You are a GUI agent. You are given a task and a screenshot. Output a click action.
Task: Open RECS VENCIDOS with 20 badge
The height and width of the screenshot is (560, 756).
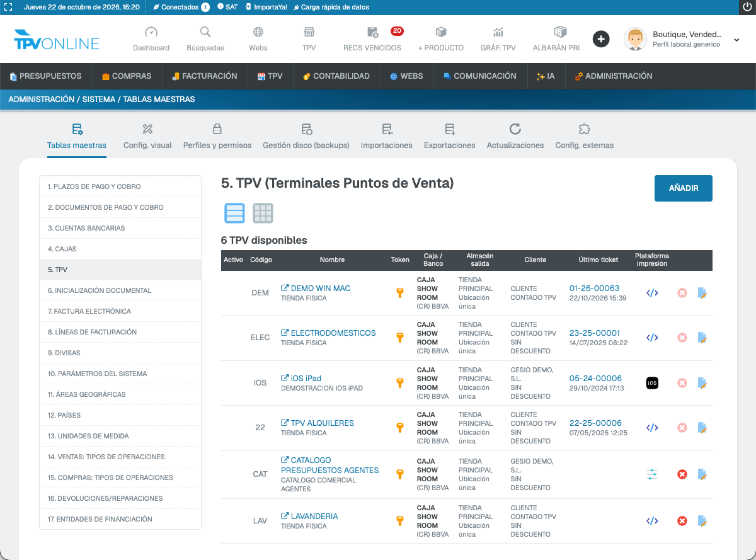372,39
